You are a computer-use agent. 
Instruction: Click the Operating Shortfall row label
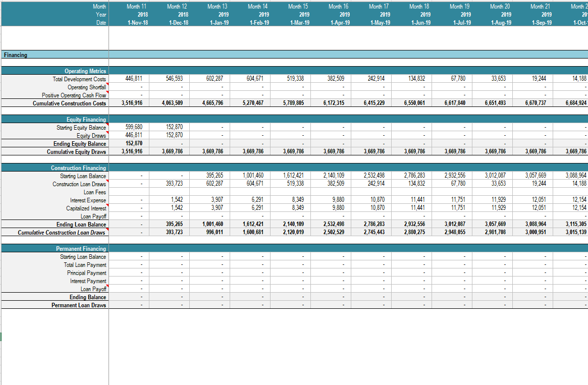point(87,87)
